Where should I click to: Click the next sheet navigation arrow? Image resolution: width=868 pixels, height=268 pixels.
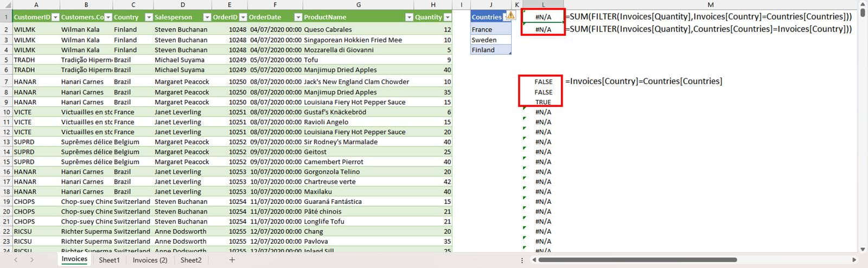click(32, 260)
